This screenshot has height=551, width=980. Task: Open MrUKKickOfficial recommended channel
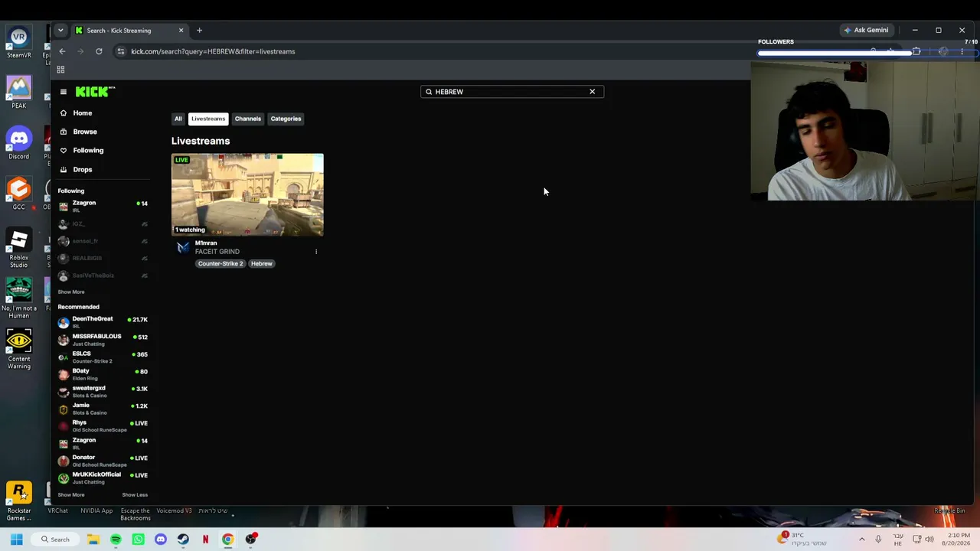coord(103,478)
